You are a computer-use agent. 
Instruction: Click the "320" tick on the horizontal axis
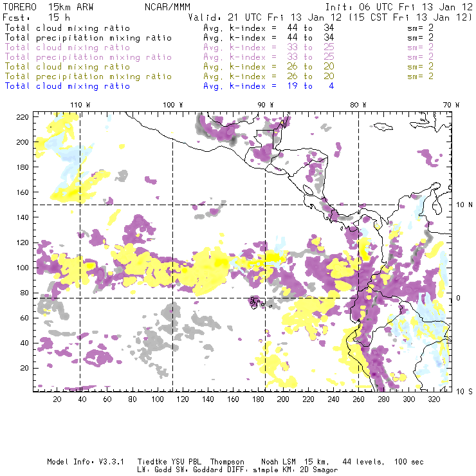[434, 399]
